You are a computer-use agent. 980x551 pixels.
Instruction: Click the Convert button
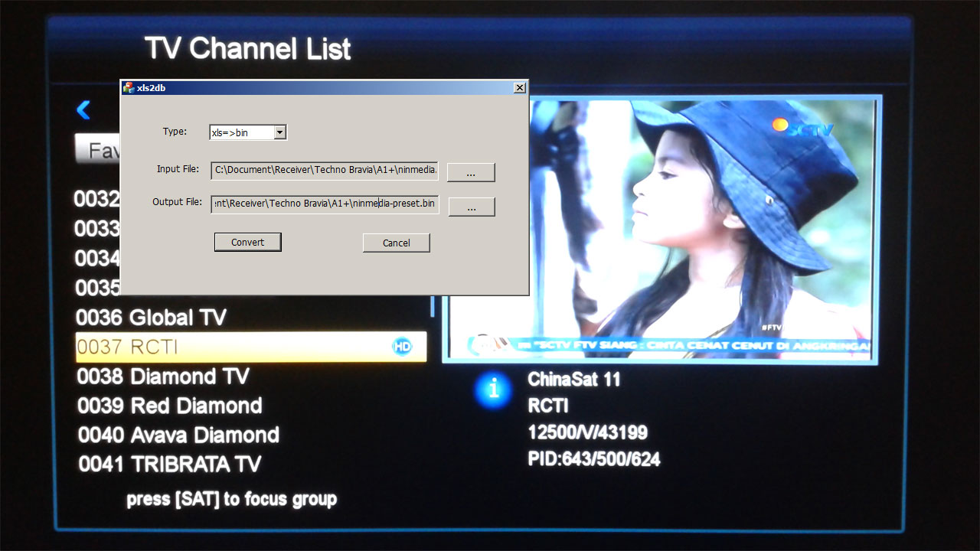[248, 243]
